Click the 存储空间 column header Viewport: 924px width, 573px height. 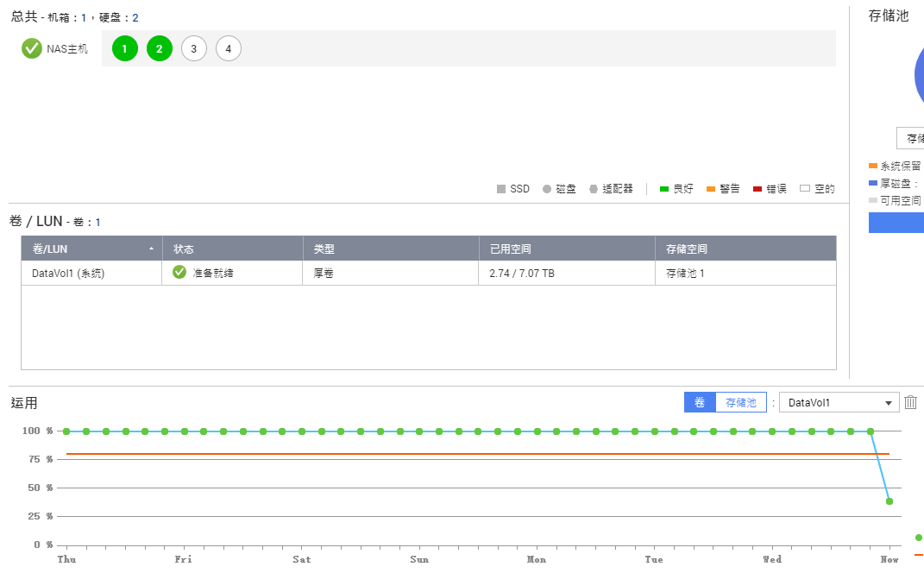(x=745, y=249)
